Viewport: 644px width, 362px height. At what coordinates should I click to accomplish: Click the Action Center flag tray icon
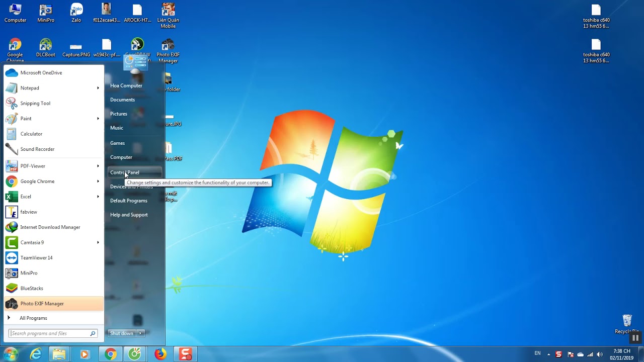[x=570, y=354]
